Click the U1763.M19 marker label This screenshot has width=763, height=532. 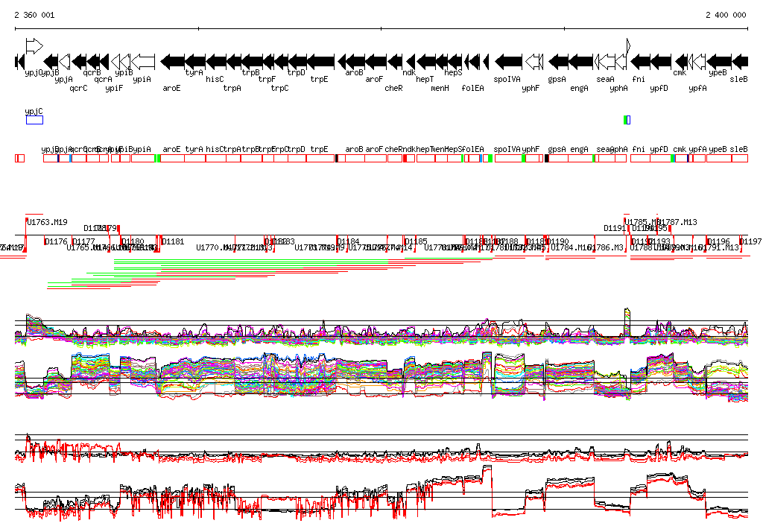(x=47, y=222)
